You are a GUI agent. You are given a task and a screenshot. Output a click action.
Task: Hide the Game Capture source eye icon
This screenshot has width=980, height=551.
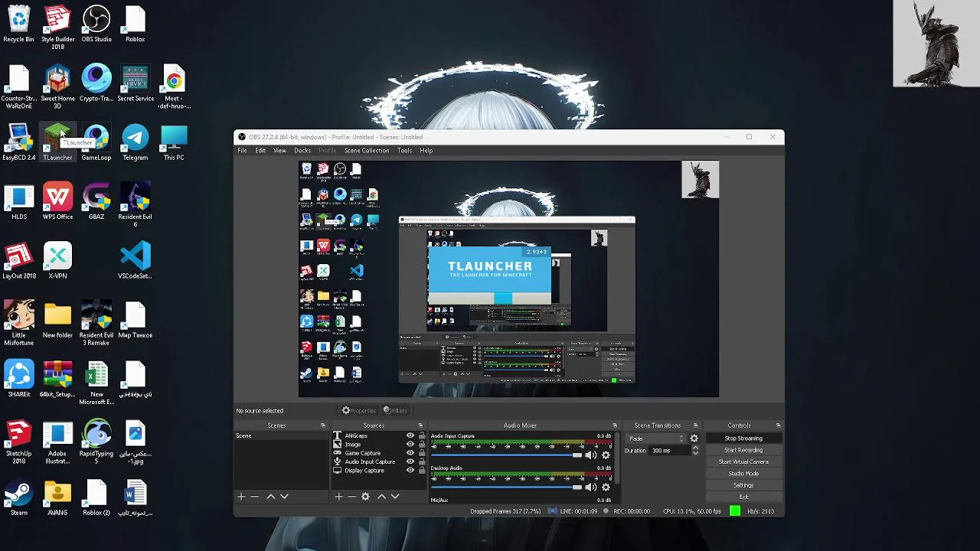pos(410,453)
